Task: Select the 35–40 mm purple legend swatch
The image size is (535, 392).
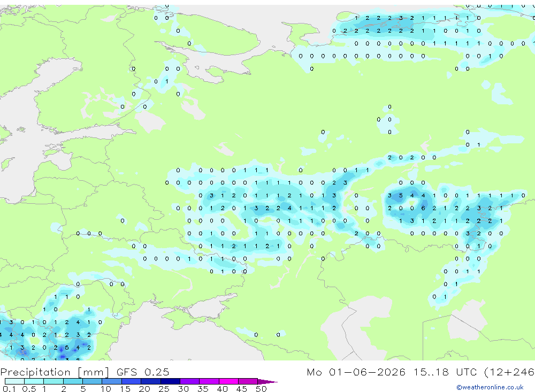Action: pyautogui.click(x=209, y=381)
